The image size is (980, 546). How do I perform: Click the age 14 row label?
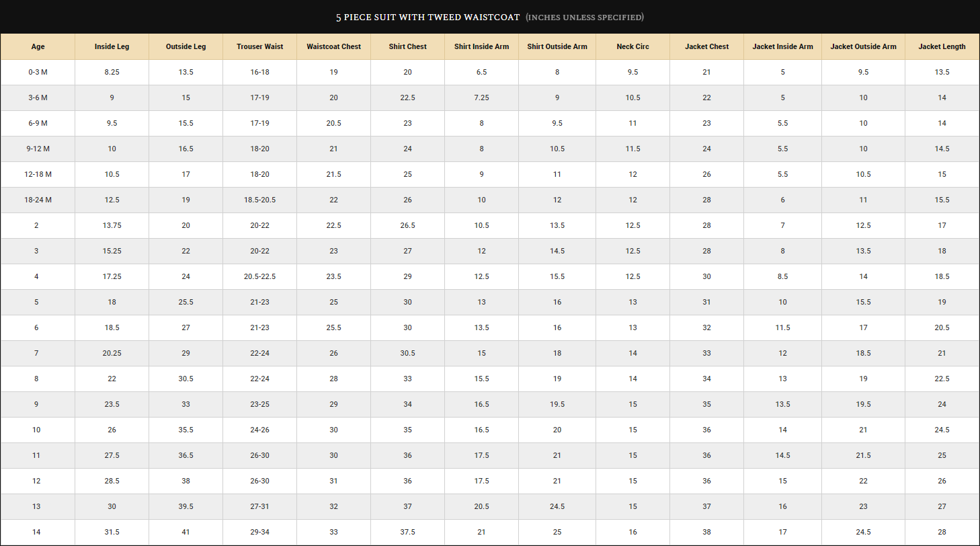pyautogui.click(x=38, y=532)
